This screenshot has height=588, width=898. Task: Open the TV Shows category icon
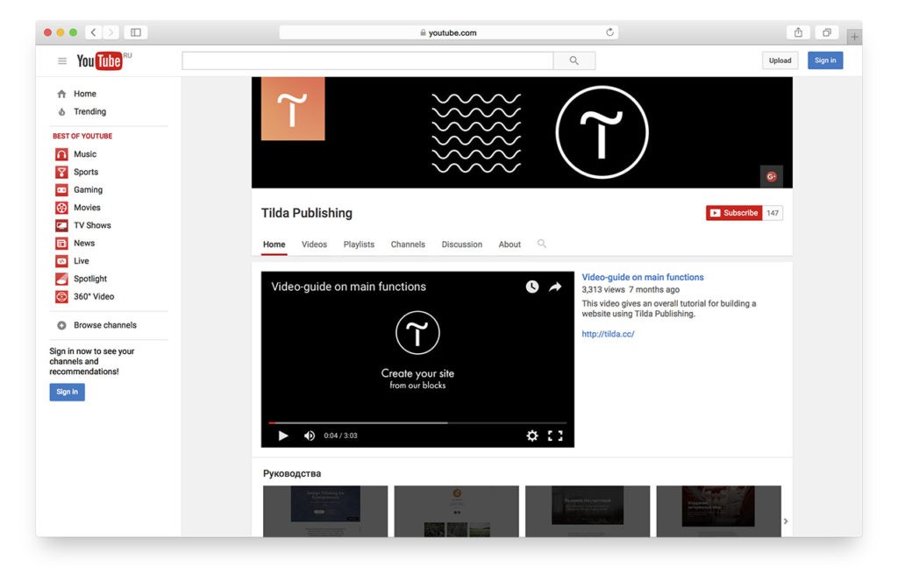(61, 225)
